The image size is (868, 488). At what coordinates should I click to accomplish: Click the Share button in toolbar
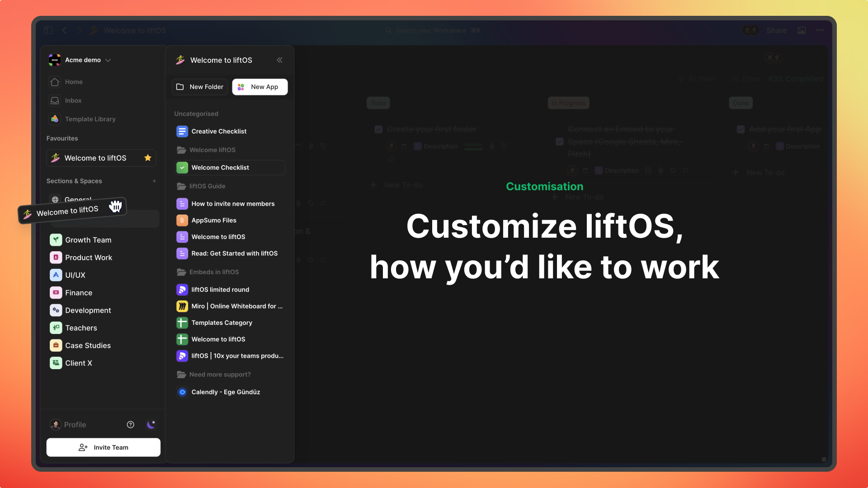pyautogui.click(x=776, y=30)
